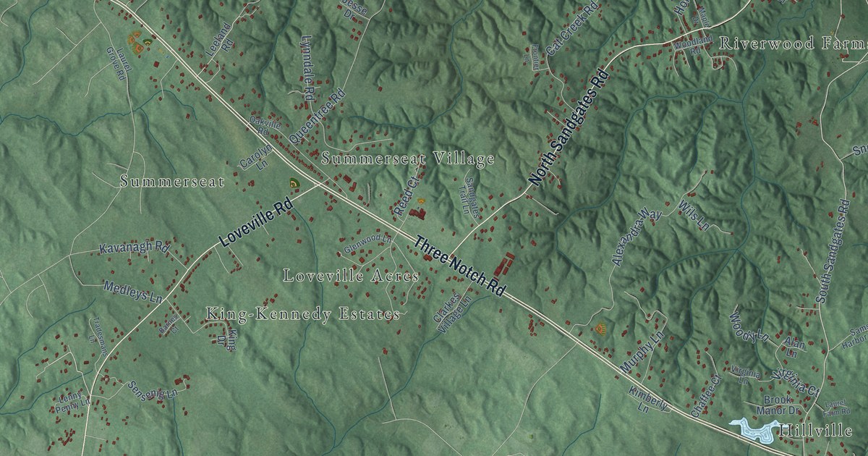Viewport: 868px width, 456px height.
Task: Select the Kavanagh Rd label
Action: pos(135,248)
